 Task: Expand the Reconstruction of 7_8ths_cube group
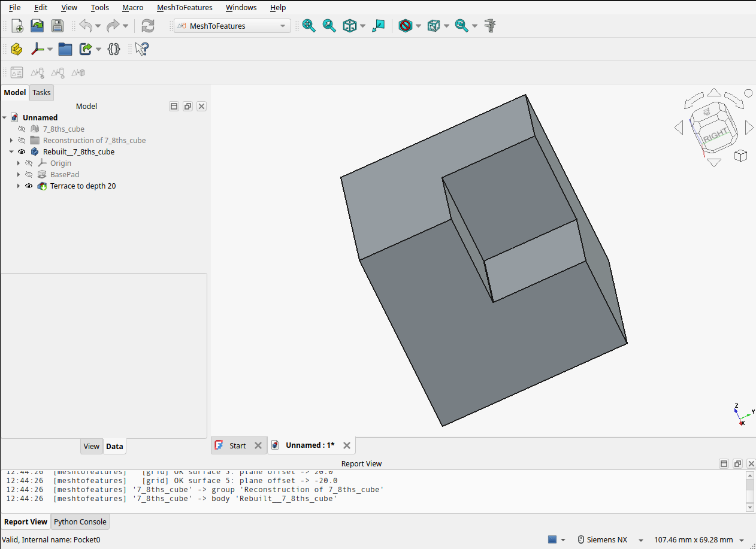click(x=11, y=141)
